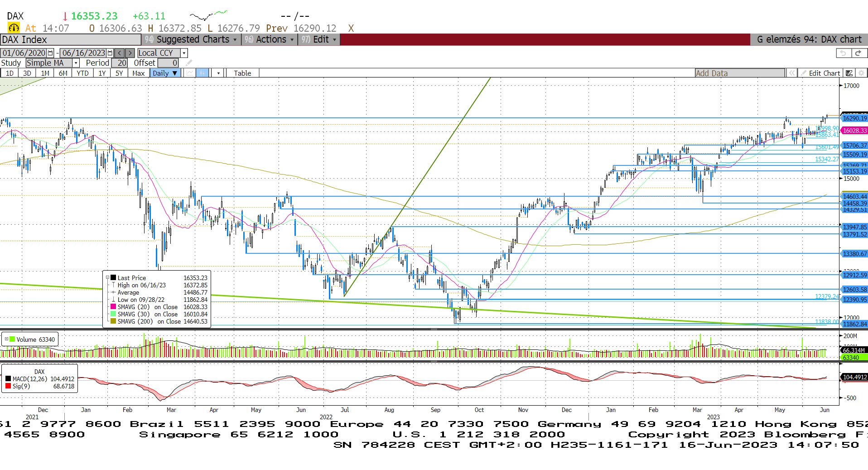
Task: Click the yellow delayed-quote clock icon
Action: click(14, 28)
